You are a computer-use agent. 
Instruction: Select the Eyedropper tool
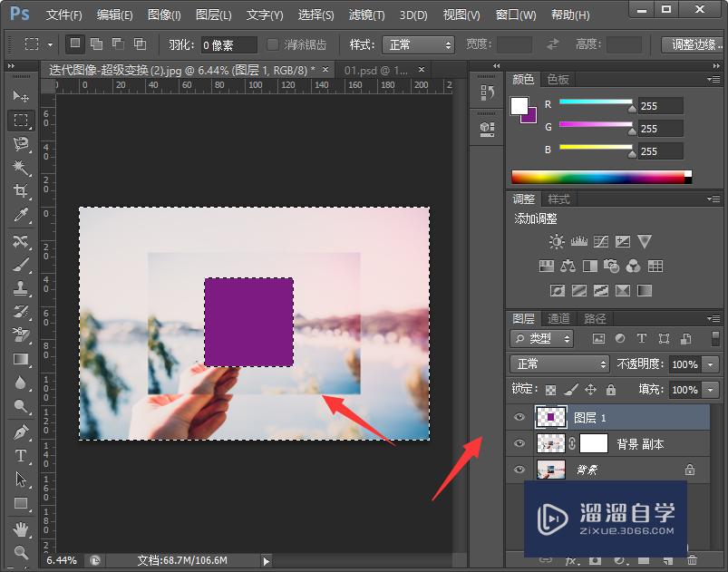21,215
